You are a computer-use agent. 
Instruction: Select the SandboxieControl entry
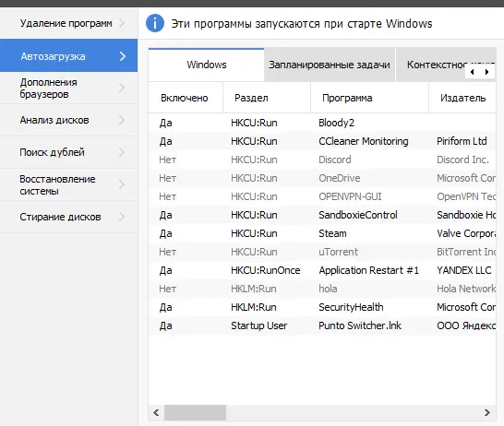click(322, 215)
